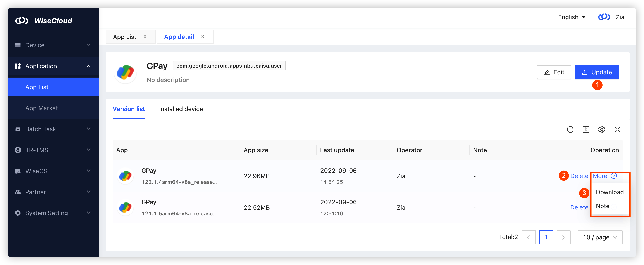Screen dimensions: 644x265
Task: Click the 14:54:25 timestamp
Action: [x=332, y=182]
